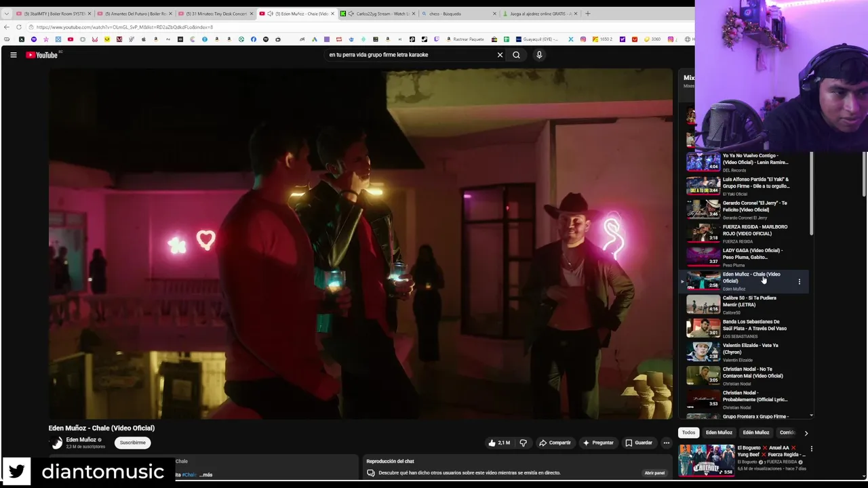
Task: Close the Eden Muñoz - Chale tab
Action: click(332, 14)
